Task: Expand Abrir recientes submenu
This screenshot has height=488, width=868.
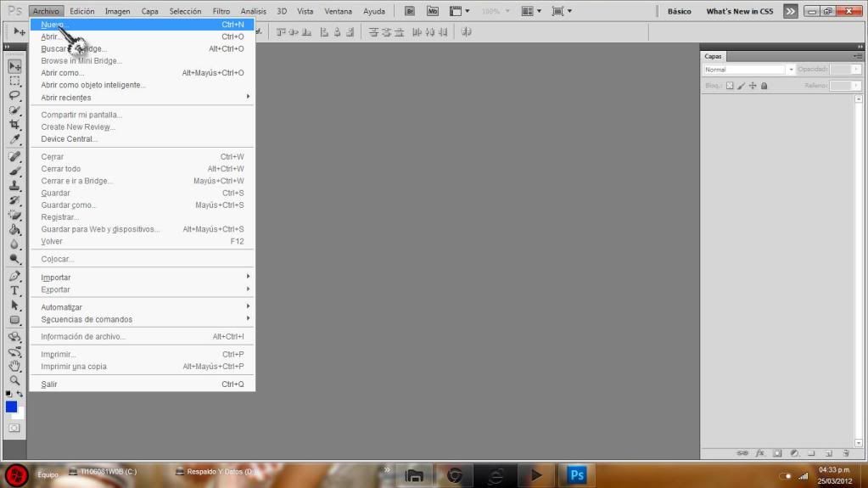Action: click(143, 98)
